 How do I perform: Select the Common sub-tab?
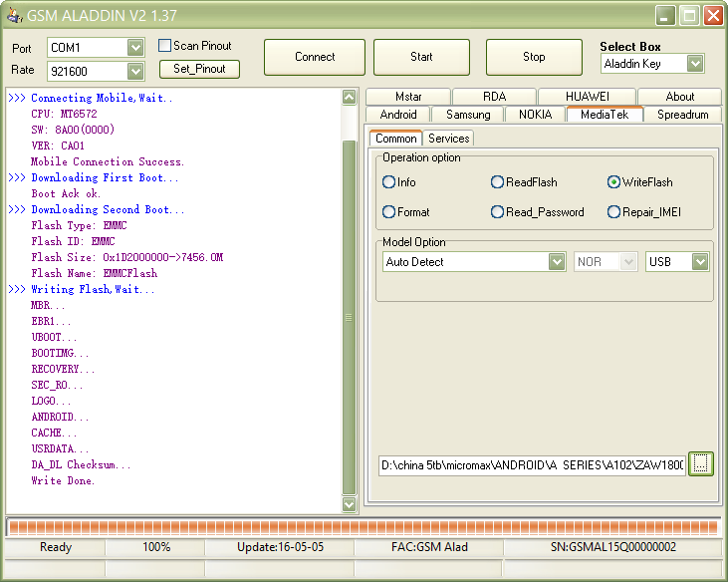click(x=396, y=139)
